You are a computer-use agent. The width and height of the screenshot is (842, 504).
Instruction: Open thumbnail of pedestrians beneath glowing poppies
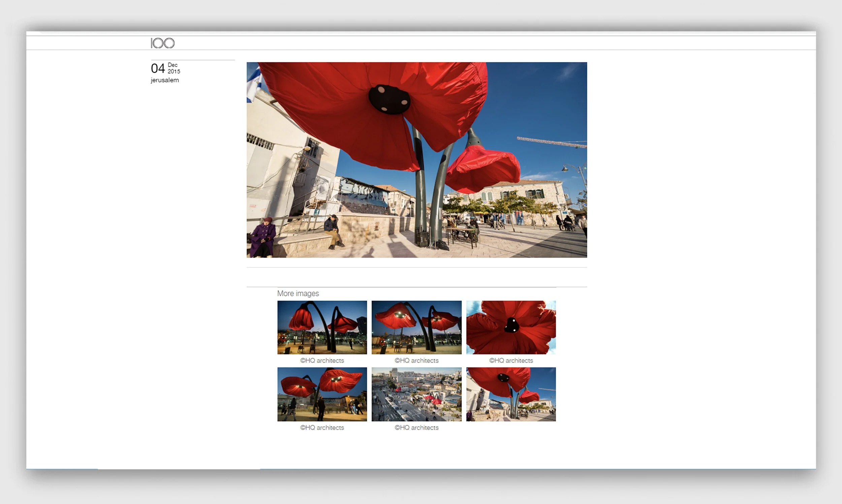coord(322,394)
